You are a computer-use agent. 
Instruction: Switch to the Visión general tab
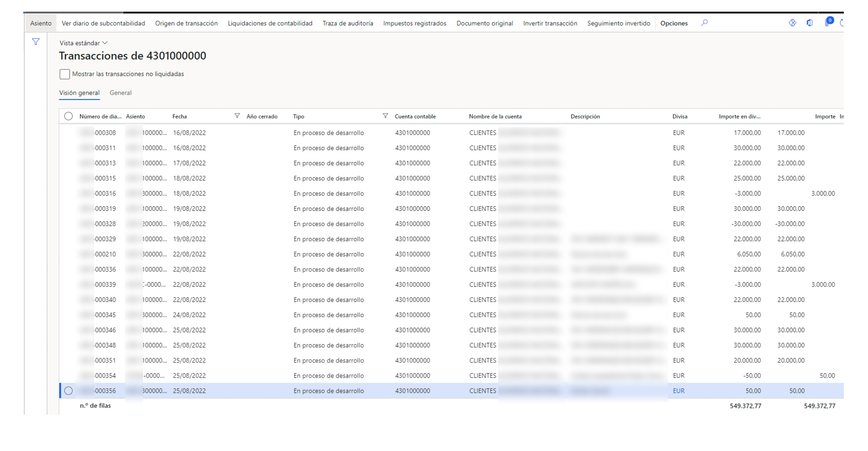click(79, 93)
